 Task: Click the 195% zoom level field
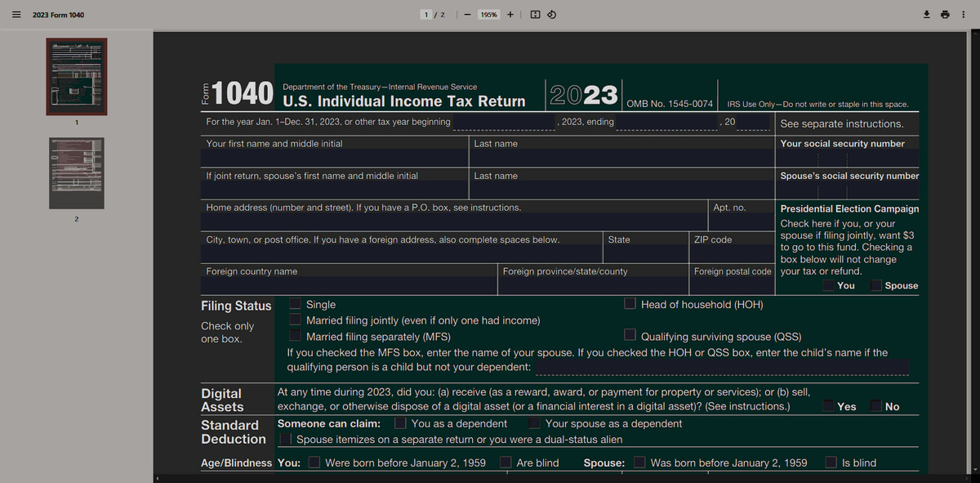click(x=488, y=15)
